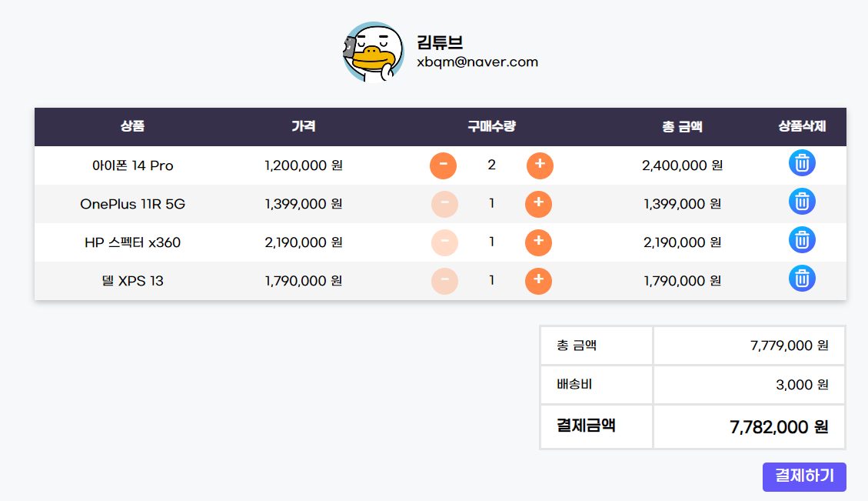
Task: Click shipping fee 3,000 원
Action: 802,385
